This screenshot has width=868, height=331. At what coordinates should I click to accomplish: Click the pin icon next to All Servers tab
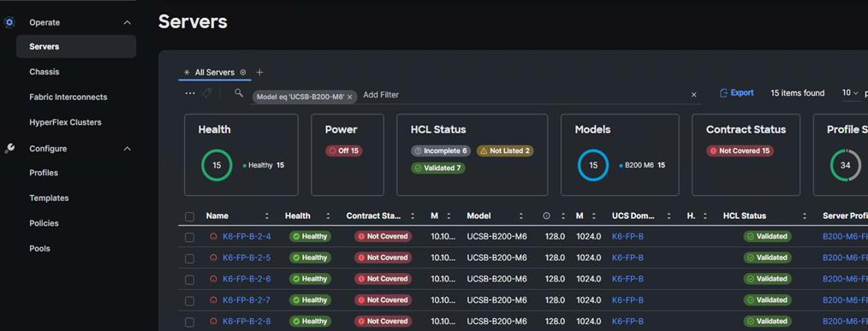tap(243, 73)
